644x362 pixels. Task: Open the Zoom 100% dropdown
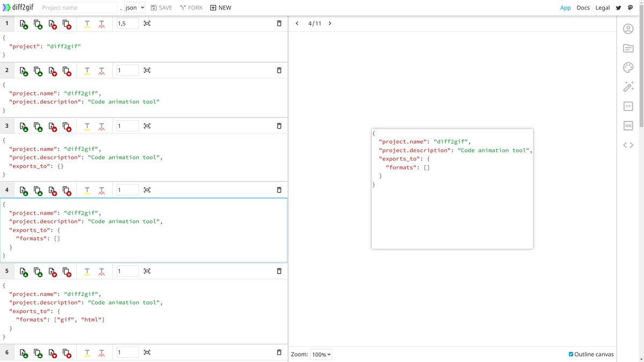coord(321,354)
